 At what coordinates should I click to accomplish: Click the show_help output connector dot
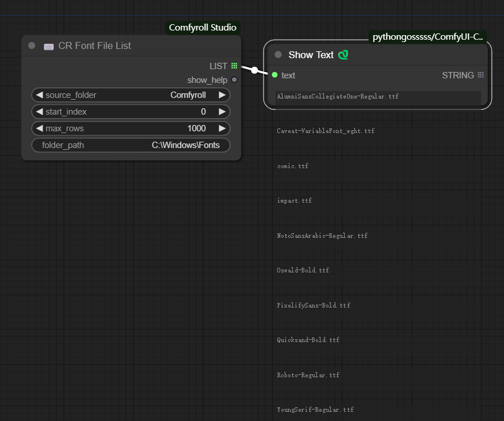pyautogui.click(x=234, y=80)
